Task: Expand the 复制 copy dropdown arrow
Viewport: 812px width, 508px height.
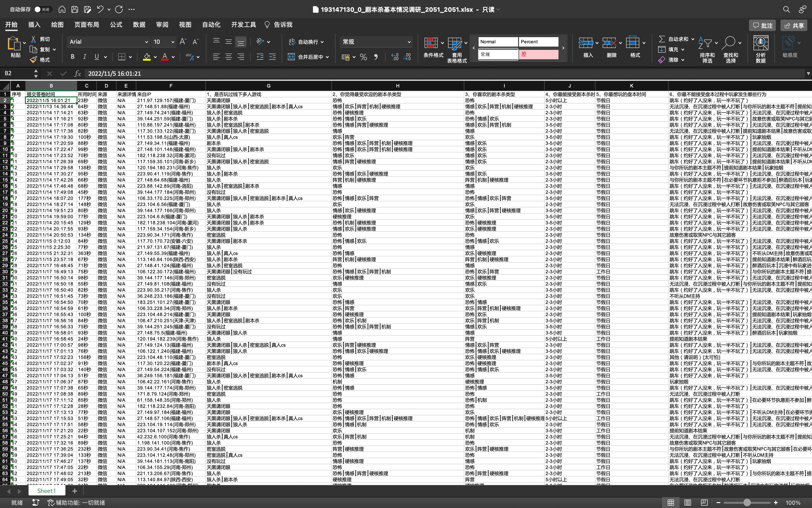Action: [x=54, y=50]
